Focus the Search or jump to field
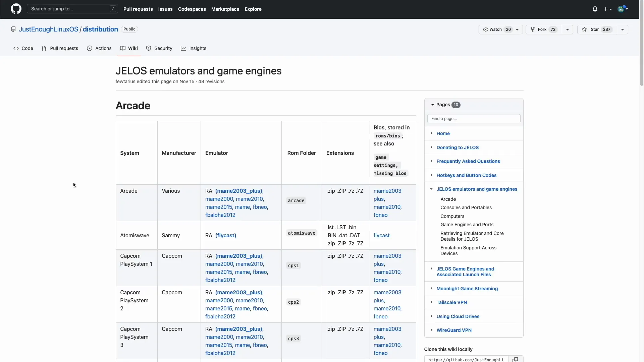The height and width of the screenshot is (362, 644). pyautogui.click(x=72, y=9)
